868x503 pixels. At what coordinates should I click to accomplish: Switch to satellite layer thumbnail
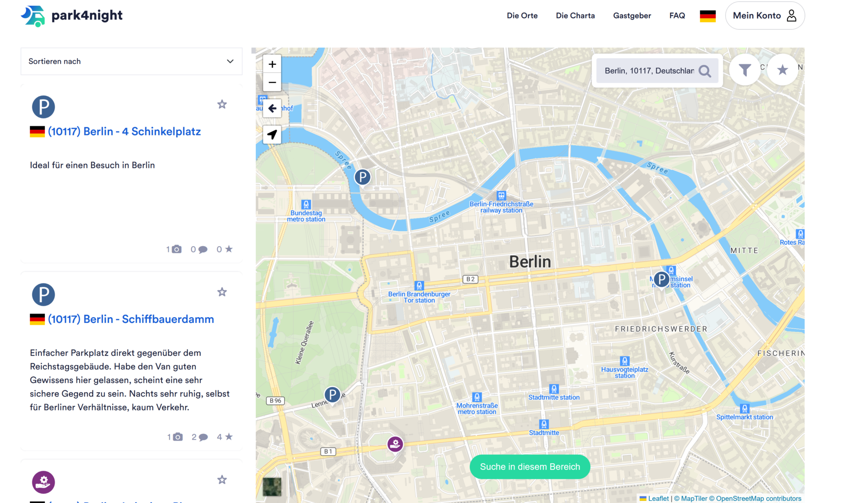point(272,487)
